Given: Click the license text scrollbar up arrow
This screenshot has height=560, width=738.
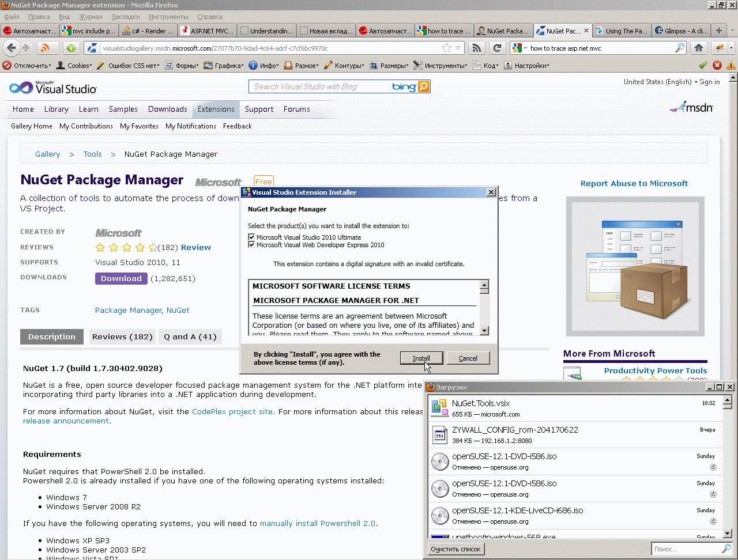Looking at the screenshot, I should point(484,285).
